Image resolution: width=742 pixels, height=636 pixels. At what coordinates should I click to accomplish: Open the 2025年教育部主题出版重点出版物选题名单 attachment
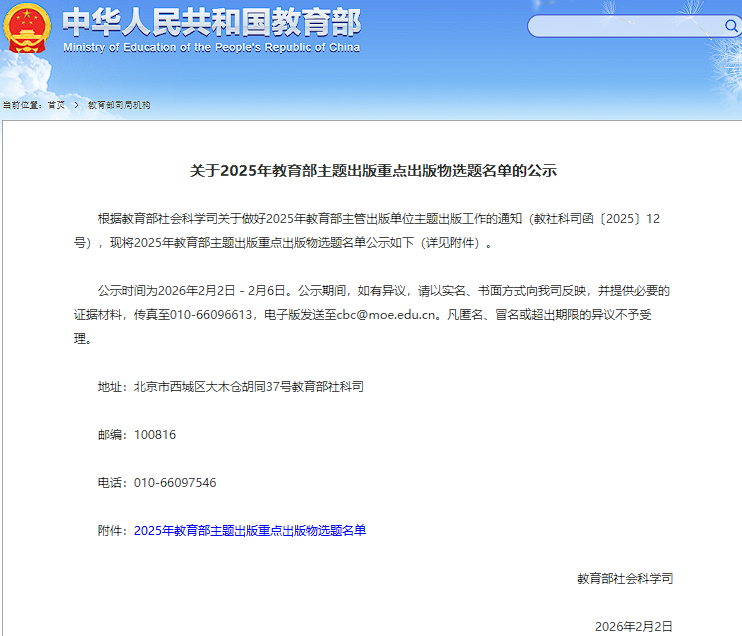coord(250,530)
